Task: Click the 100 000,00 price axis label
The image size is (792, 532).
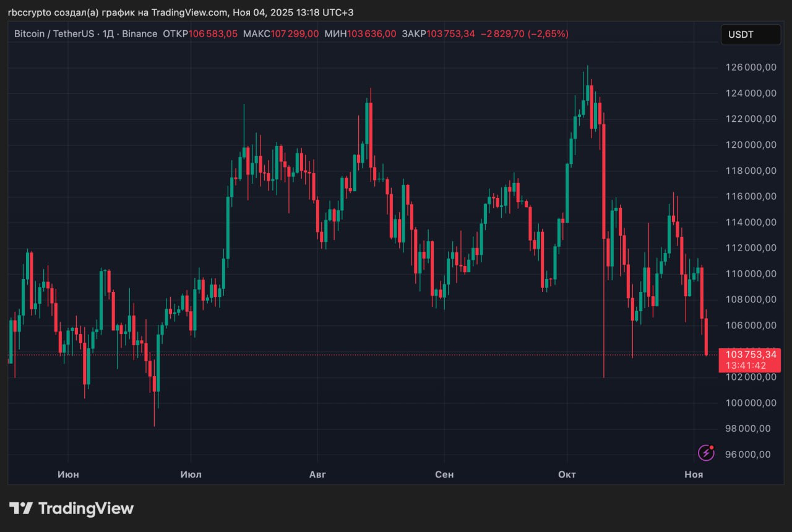Action: tap(750, 403)
